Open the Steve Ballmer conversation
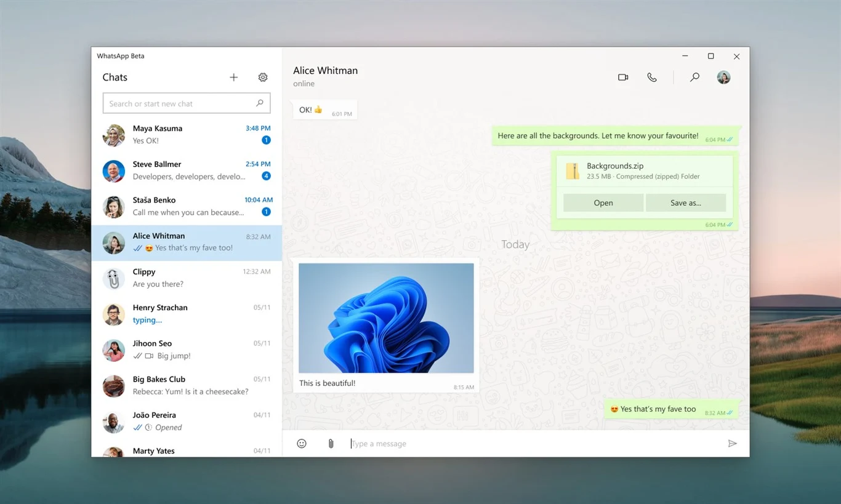This screenshot has width=841, height=504. (185, 170)
